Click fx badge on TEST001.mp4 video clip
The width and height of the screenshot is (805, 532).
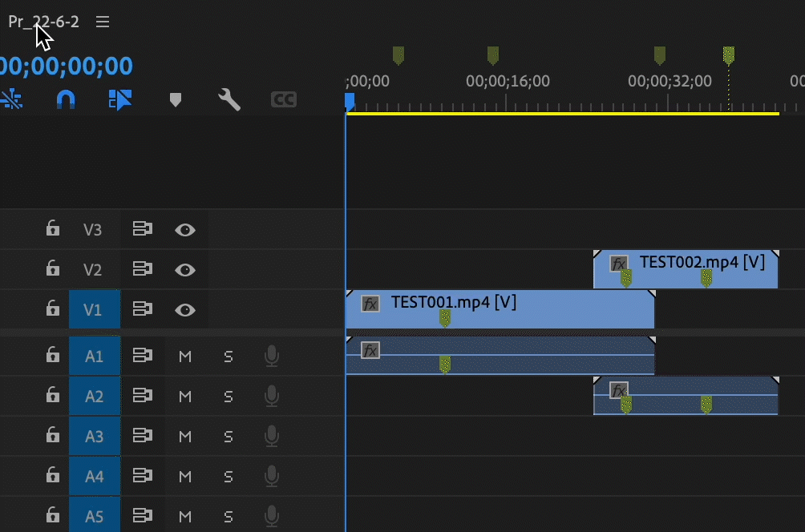coord(370,304)
